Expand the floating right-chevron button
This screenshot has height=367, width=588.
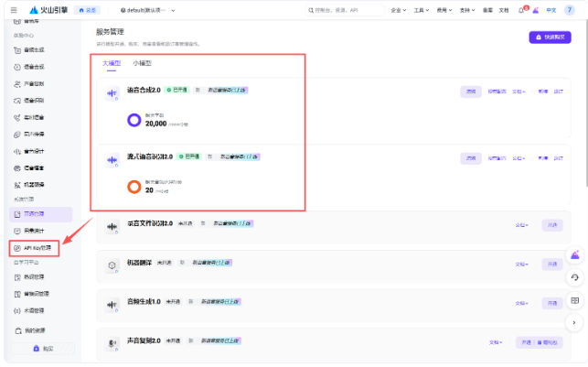coord(574,322)
